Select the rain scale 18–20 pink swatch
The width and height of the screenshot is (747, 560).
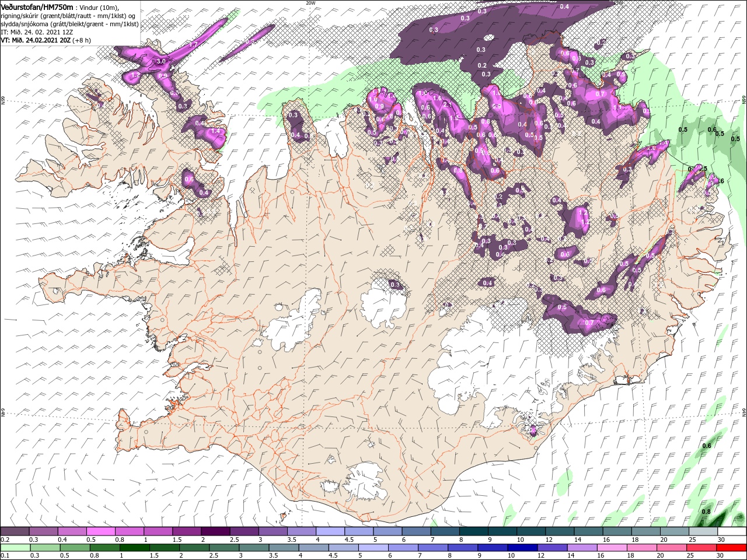tap(643, 548)
